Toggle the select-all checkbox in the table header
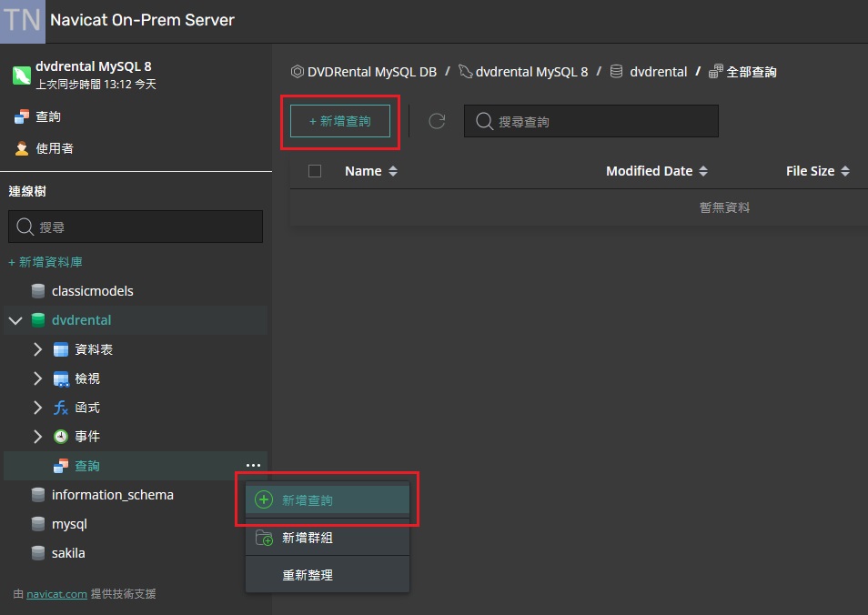Screen dimensions: 868x615 pos(314,171)
